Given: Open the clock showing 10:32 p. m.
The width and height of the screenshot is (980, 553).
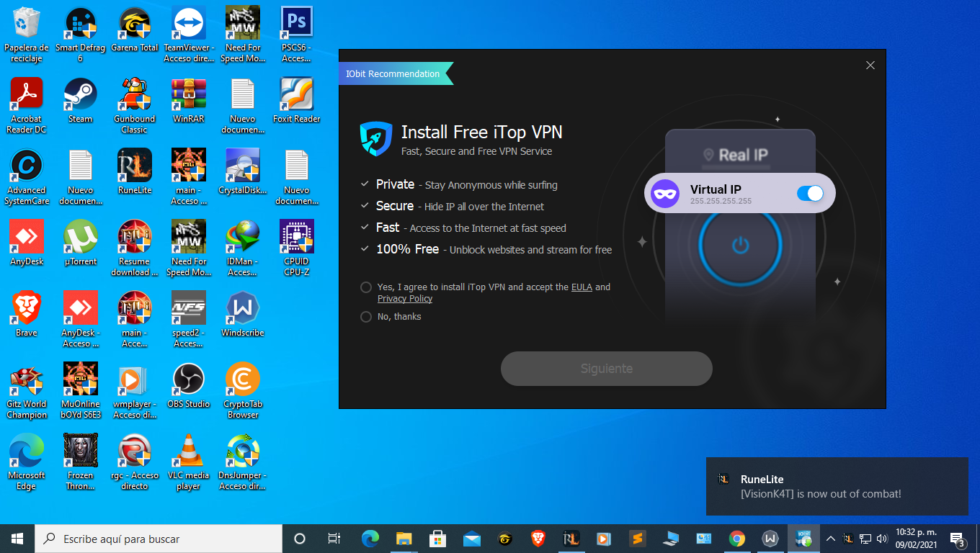Looking at the screenshot, I should [x=917, y=539].
